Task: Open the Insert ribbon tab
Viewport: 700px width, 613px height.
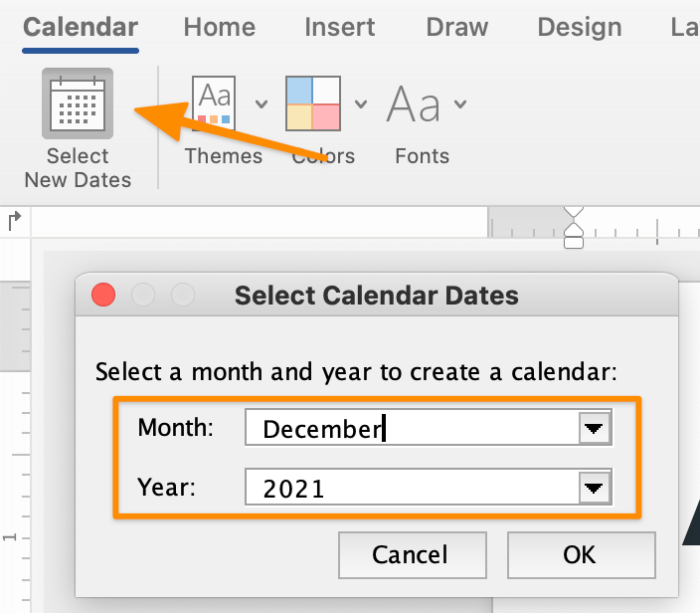Action: (340, 27)
